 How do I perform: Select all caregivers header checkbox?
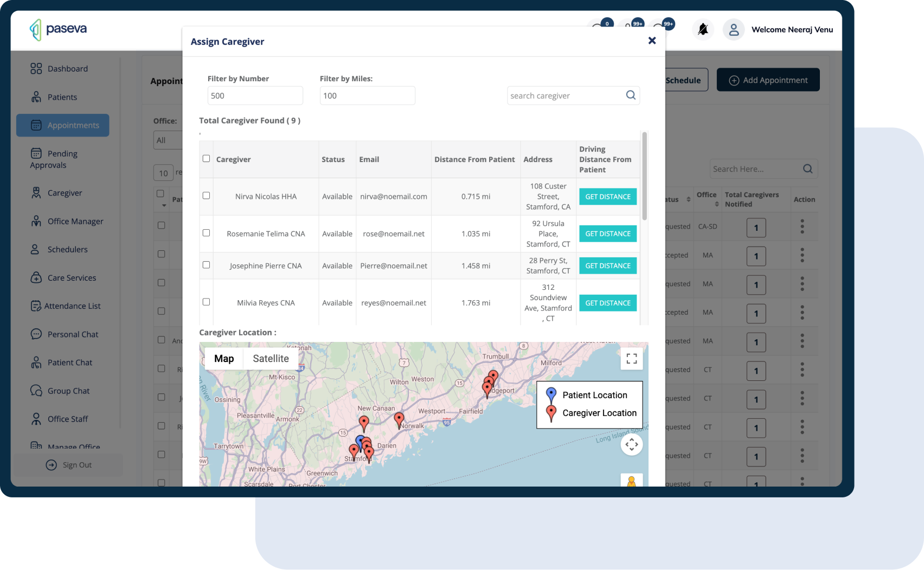tap(206, 159)
